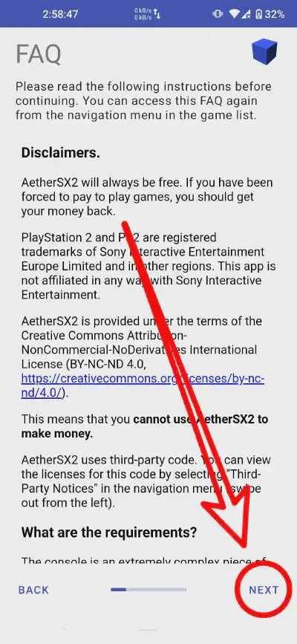Tap the 'What are the requirements?' heading

[109, 533]
